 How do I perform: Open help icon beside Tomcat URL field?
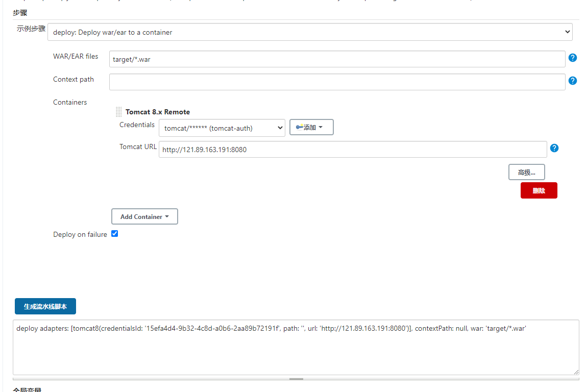coord(554,148)
